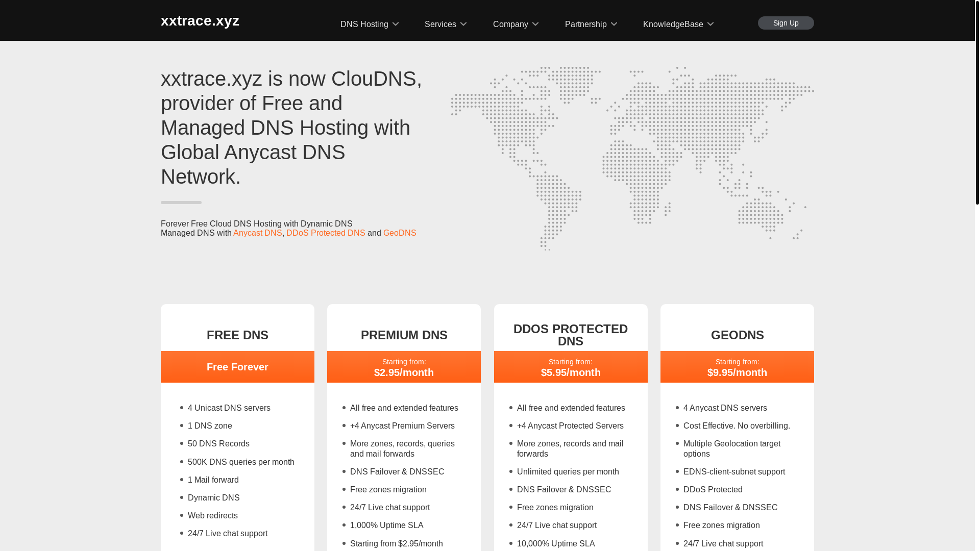Click '4 Anycast DNS servers' feature

pyautogui.click(x=725, y=408)
